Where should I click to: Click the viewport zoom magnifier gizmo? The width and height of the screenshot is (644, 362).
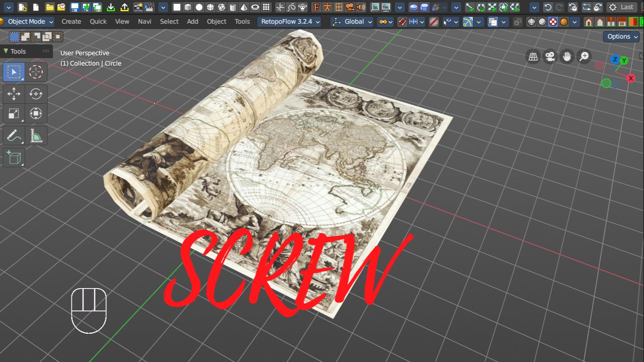coord(584,56)
